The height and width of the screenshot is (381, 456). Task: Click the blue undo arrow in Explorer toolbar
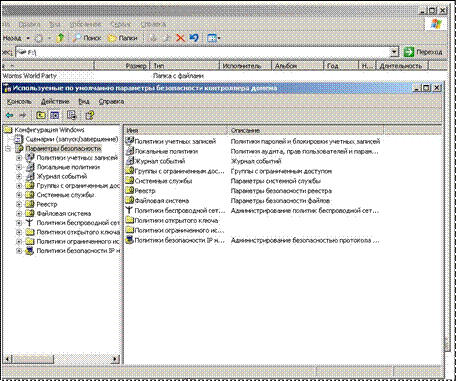coord(194,38)
